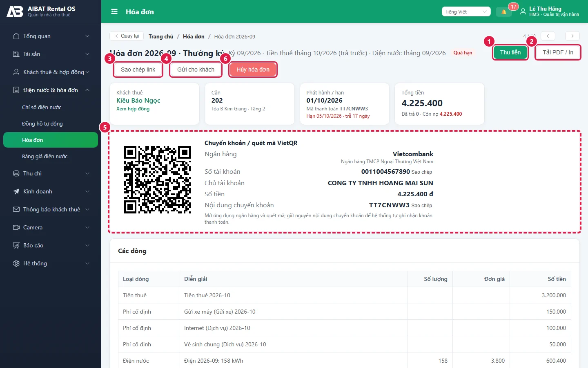This screenshot has height=368, width=588.
Task: Open tenant Kiều Bảo Ngọc link
Action: (x=138, y=101)
